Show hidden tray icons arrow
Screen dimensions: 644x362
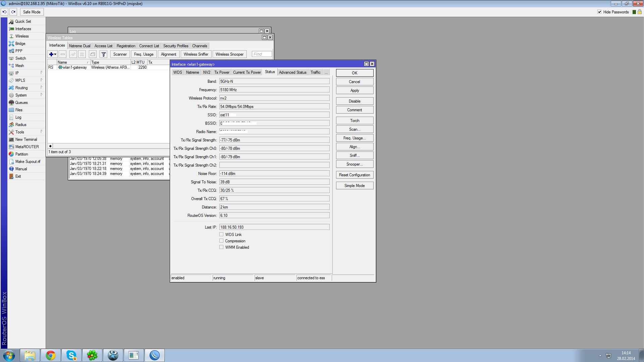(600, 356)
